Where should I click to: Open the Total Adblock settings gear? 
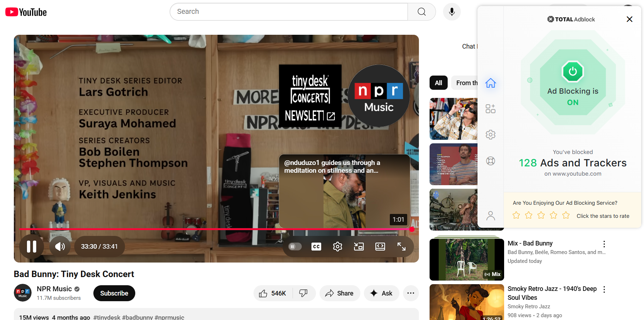pyautogui.click(x=491, y=135)
